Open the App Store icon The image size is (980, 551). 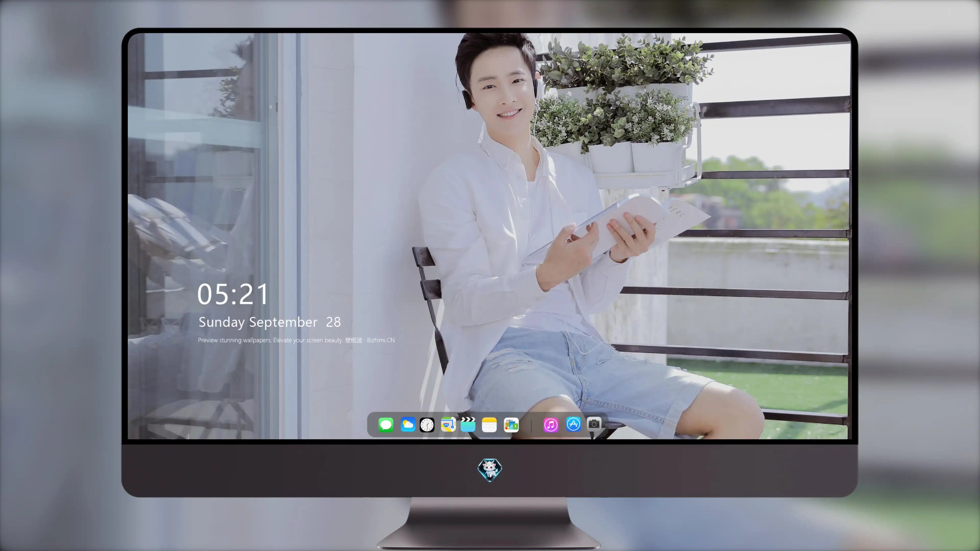(x=573, y=424)
